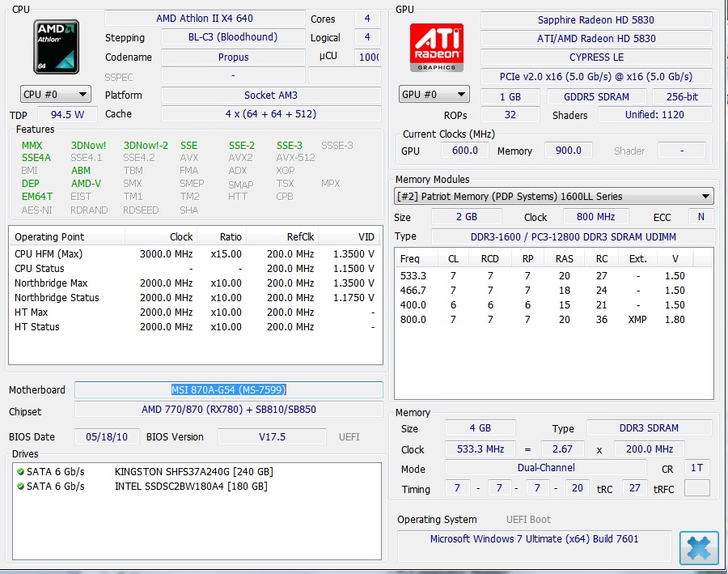Screen dimensions: 728x574
Task: Select the 800.0 XMP timing row
Action: (x=553, y=319)
